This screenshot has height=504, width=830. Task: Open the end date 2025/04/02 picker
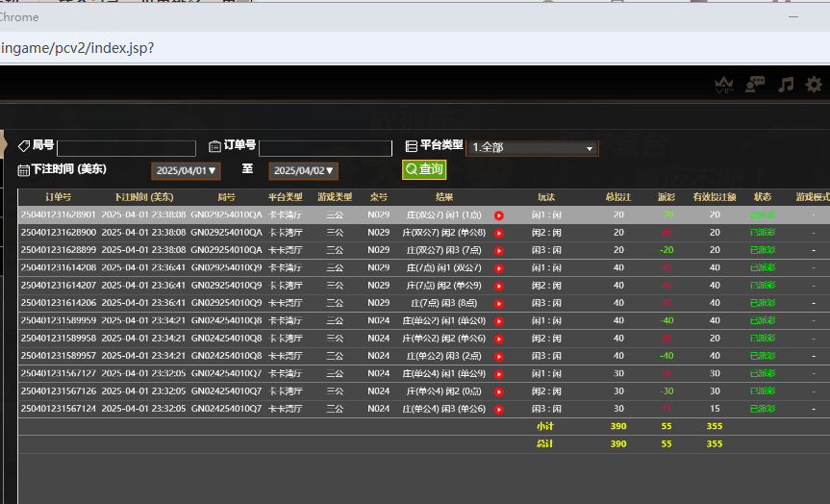303,170
